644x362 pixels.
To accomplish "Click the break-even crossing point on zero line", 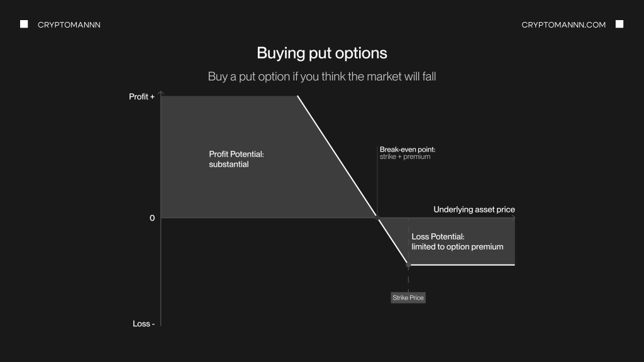I will pos(377,217).
